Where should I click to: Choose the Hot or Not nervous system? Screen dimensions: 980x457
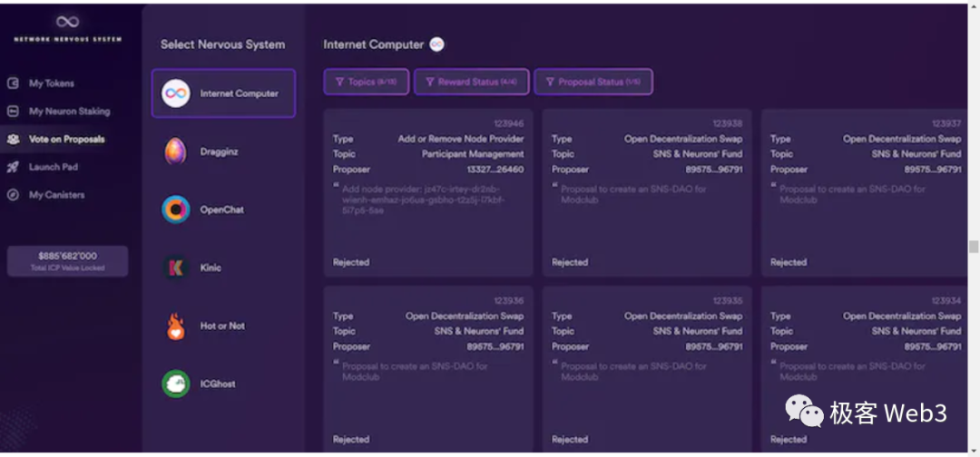tap(223, 326)
